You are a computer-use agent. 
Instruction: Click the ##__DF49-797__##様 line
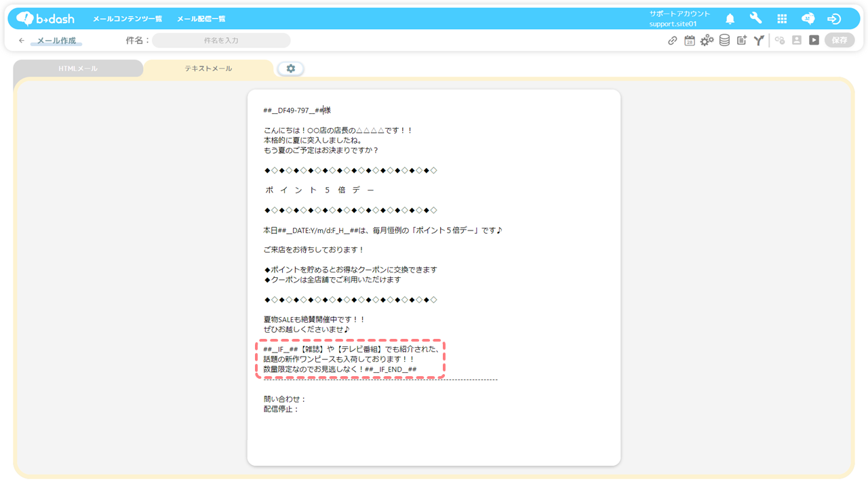(x=297, y=110)
